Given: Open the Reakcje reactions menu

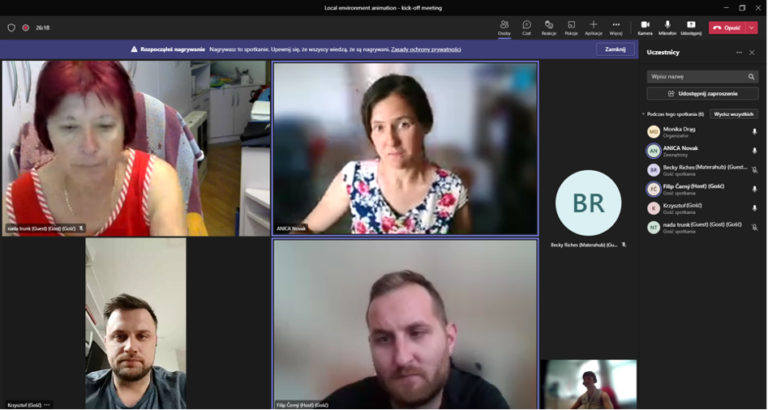Looking at the screenshot, I should (x=549, y=25).
